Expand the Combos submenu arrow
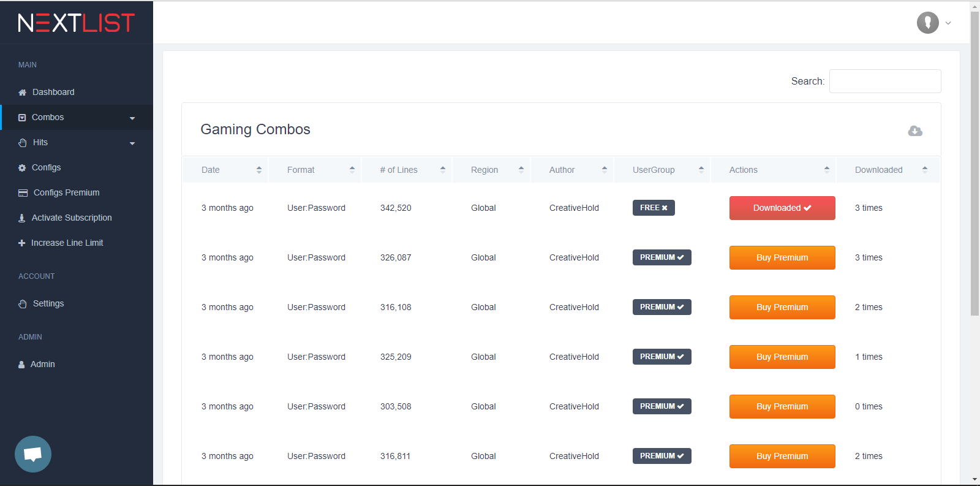The image size is (980, 486). tap(132, 118)
